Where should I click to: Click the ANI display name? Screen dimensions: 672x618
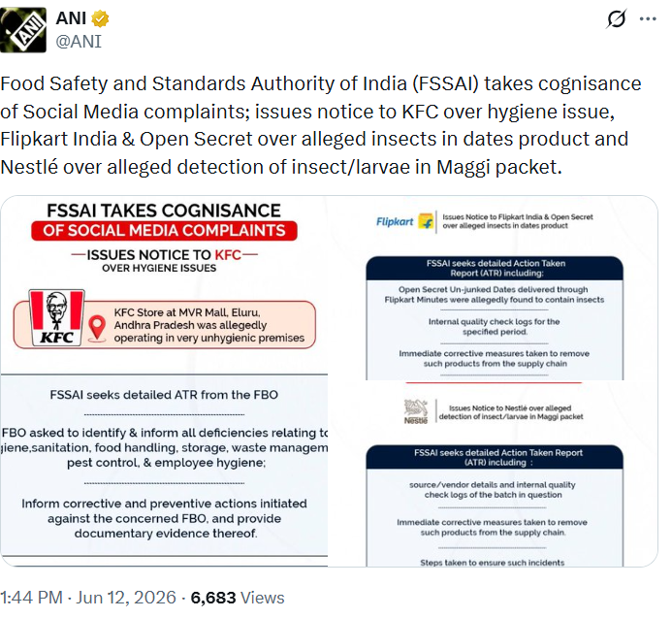(x=71, y=18)
